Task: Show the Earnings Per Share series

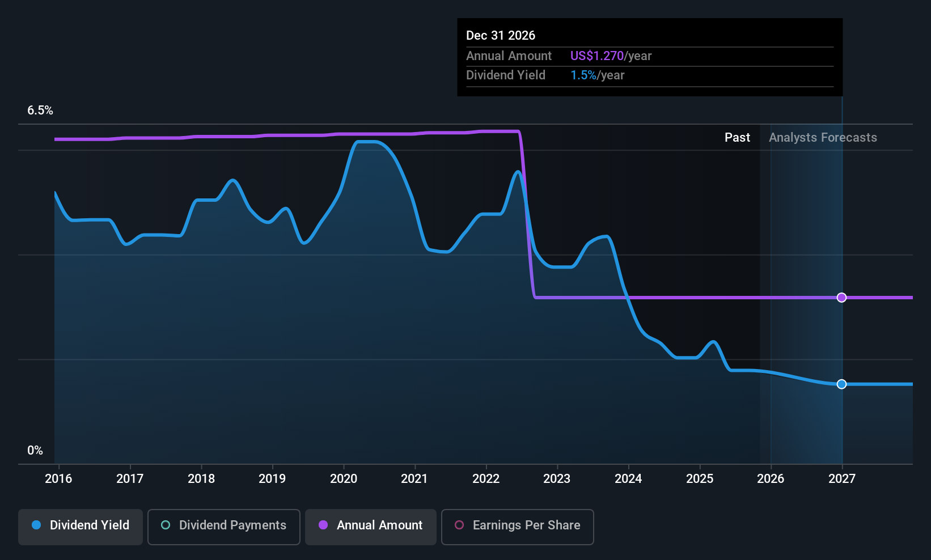Action: [517, 527]
